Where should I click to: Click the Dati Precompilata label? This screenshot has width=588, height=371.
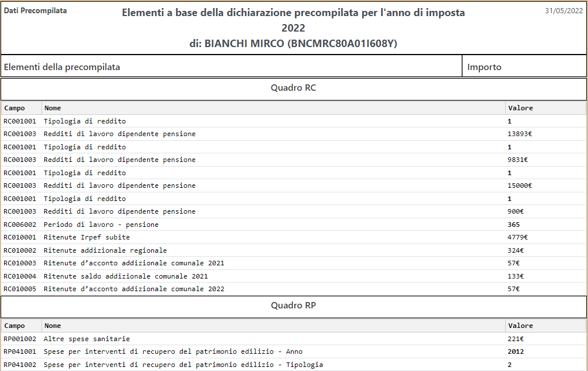(35, 10)
